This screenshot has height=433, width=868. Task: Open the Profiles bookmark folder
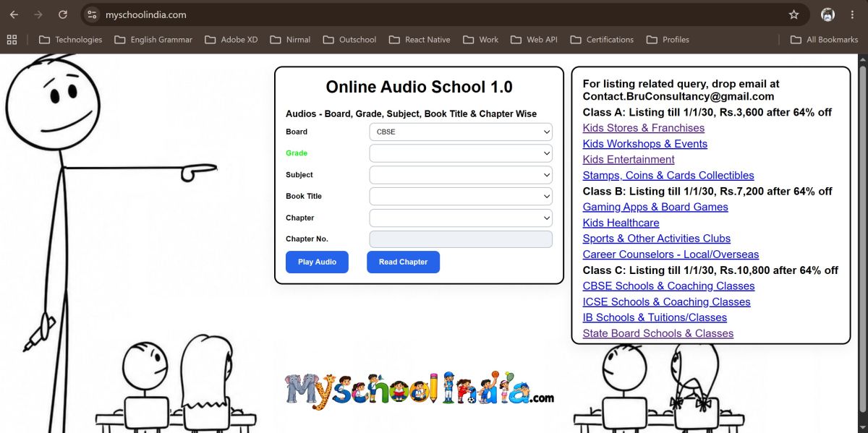[667, 40]
